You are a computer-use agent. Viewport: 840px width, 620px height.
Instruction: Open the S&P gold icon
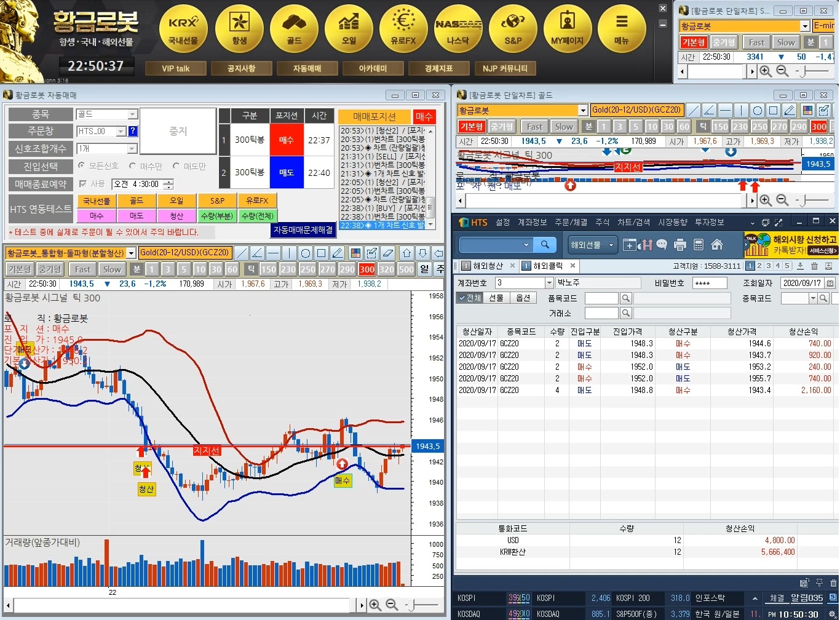tap(513, 28)
